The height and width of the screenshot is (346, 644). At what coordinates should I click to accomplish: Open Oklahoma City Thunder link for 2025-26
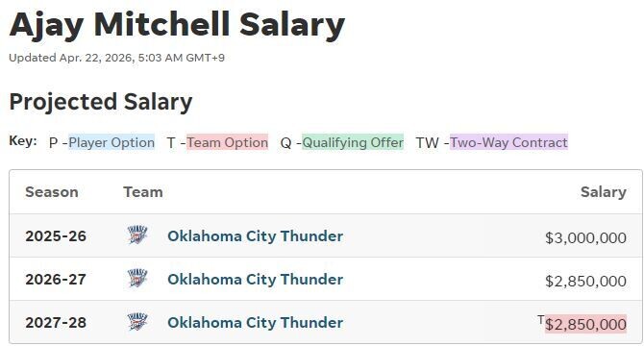255,236
